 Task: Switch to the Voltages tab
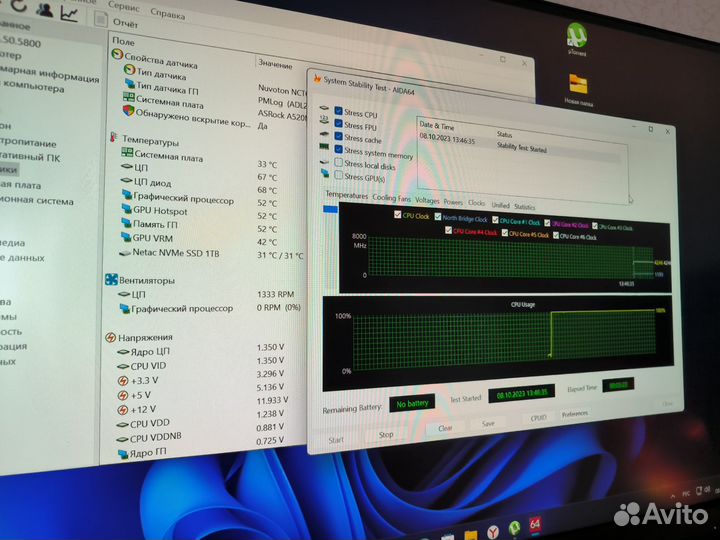click(427, 200)
